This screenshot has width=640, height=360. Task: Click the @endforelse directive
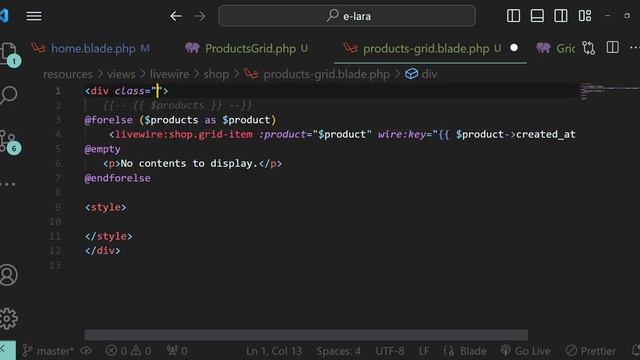(118, 178)
